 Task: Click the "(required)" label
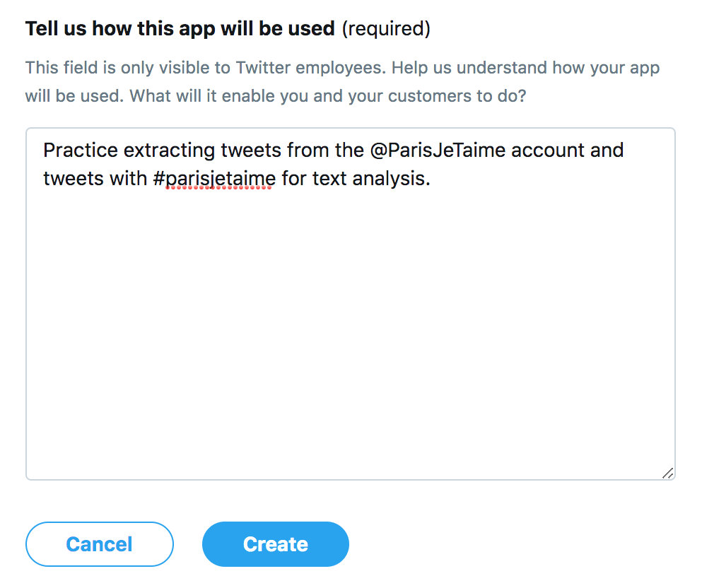click(x=386, y=29)
